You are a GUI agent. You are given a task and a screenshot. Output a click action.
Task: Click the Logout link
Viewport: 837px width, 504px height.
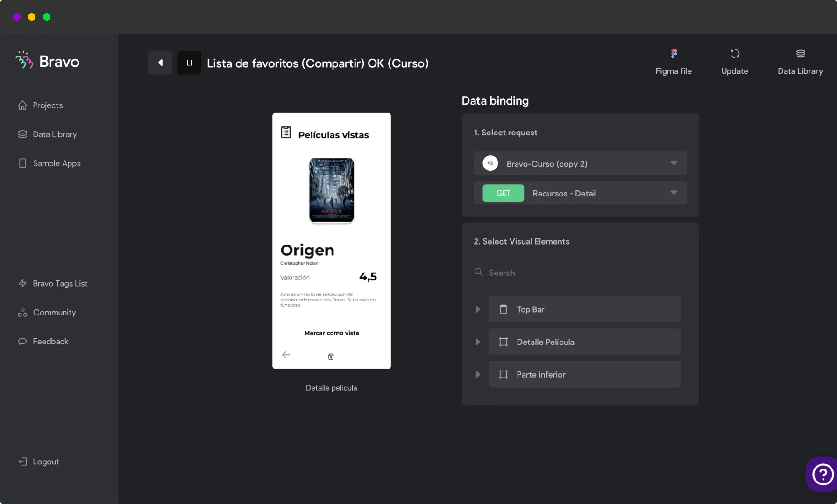(45, 462)
